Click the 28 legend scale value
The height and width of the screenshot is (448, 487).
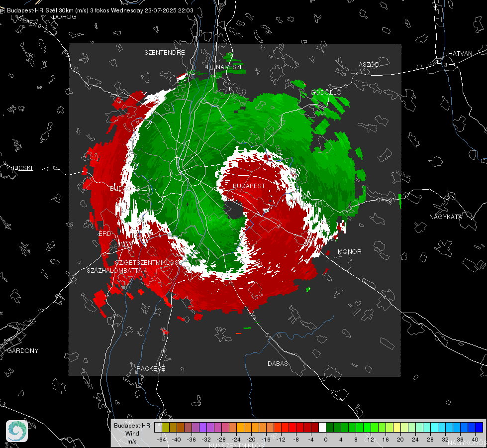[x=430, y=440]
